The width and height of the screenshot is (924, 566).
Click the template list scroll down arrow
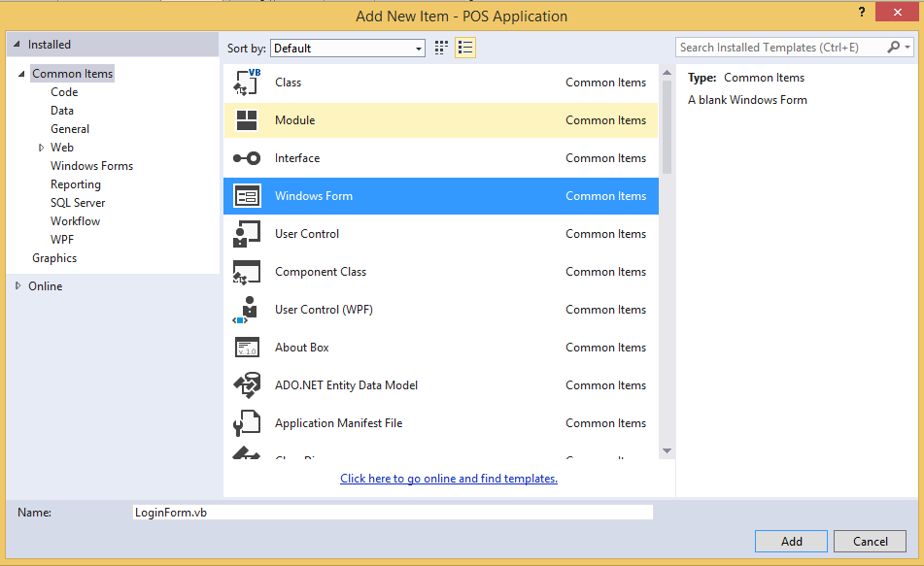click(667, 451)
